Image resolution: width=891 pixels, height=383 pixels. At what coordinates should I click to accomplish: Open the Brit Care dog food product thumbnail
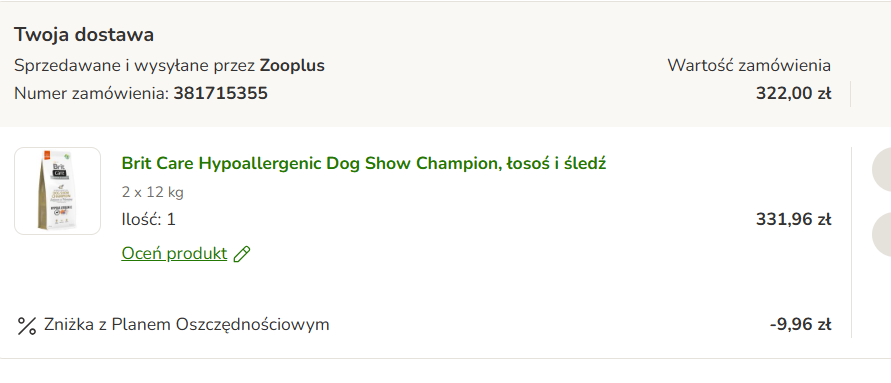point(57,191)
